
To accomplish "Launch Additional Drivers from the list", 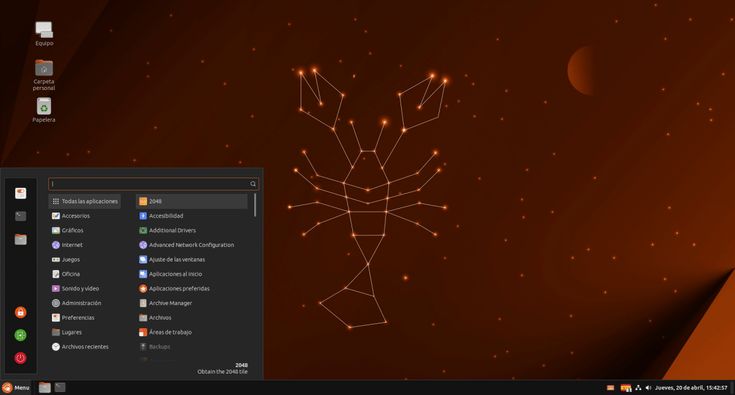I will tap(192, 230).
